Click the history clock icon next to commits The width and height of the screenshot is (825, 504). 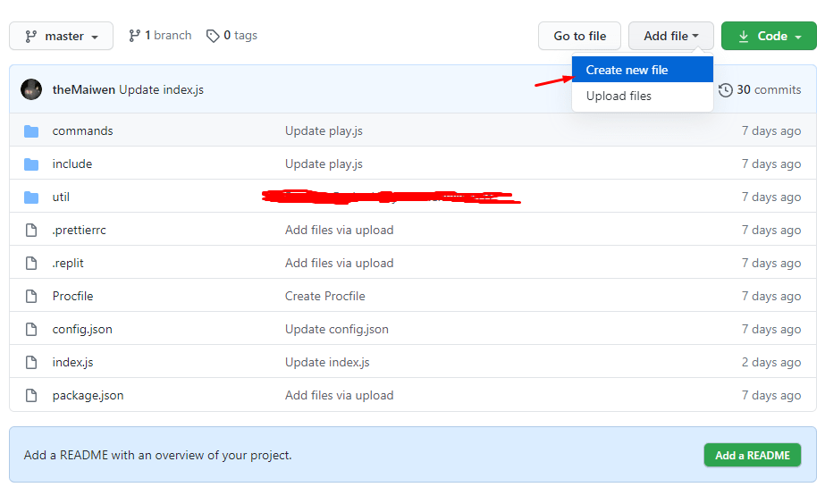pyautogui.click(x=725, y=90)
